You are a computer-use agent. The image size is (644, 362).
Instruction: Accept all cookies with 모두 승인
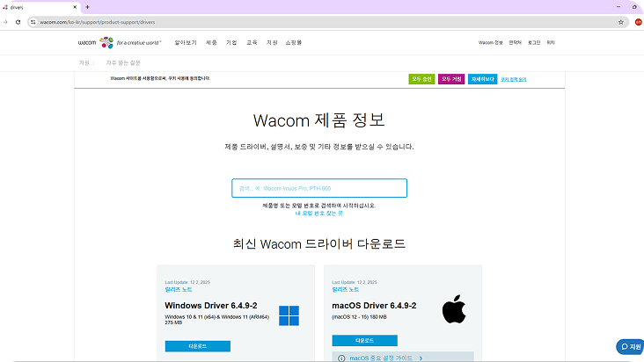[421, 79]
